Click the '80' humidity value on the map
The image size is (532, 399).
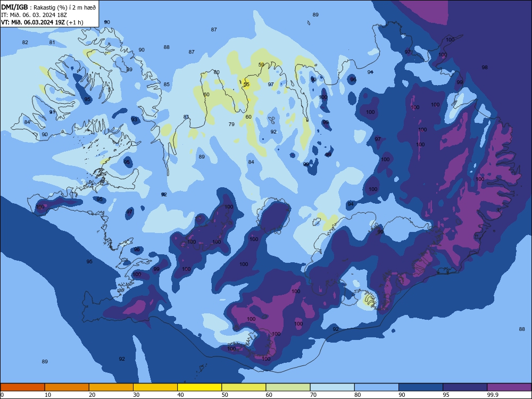coord(217,72)
